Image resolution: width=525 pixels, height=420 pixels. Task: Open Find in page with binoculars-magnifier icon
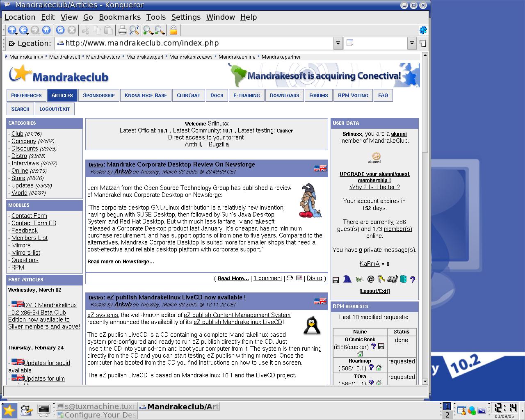134,30
